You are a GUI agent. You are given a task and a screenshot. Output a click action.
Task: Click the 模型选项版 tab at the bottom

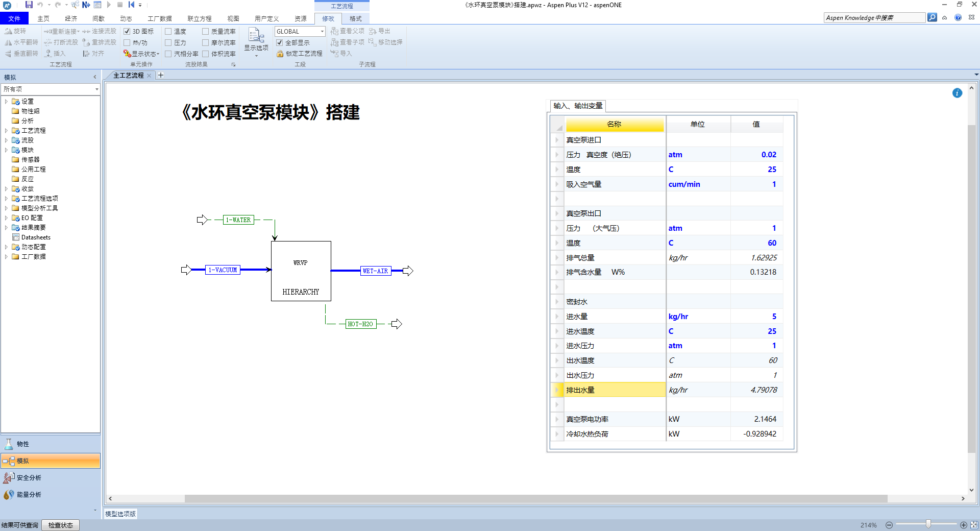coord(120,514)
